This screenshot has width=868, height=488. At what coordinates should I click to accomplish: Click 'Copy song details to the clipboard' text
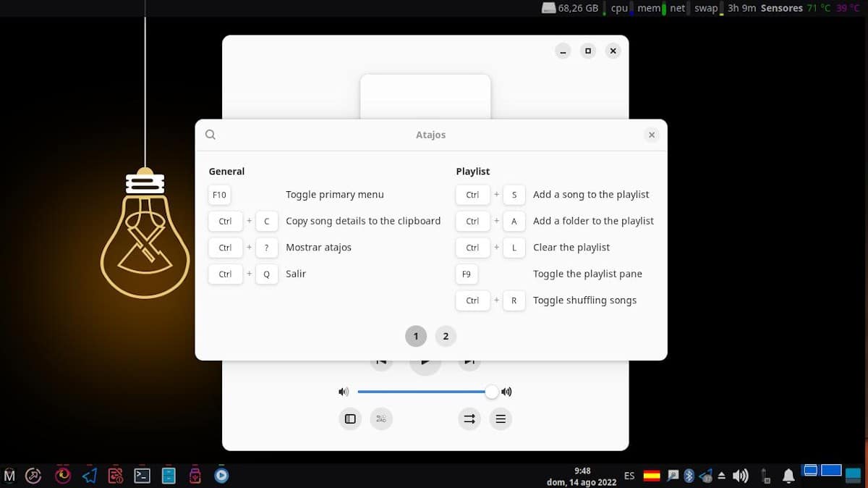[x=363, y=221]
